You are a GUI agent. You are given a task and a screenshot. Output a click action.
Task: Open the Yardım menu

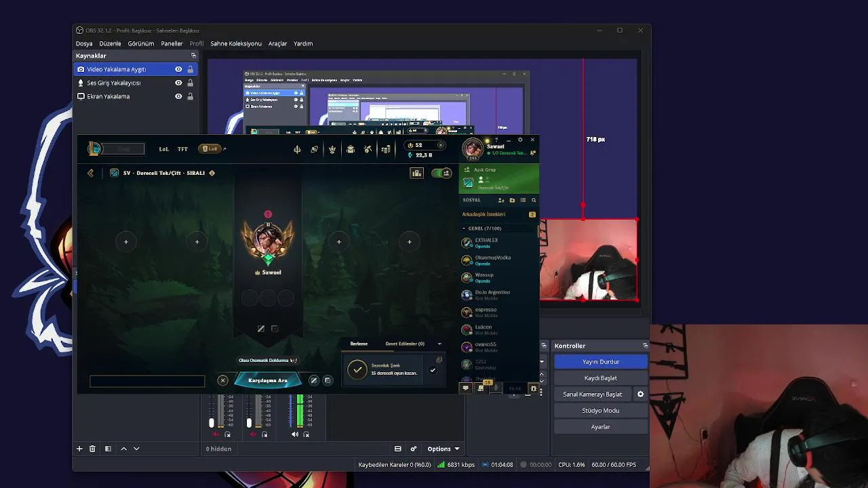coord(303,43)
